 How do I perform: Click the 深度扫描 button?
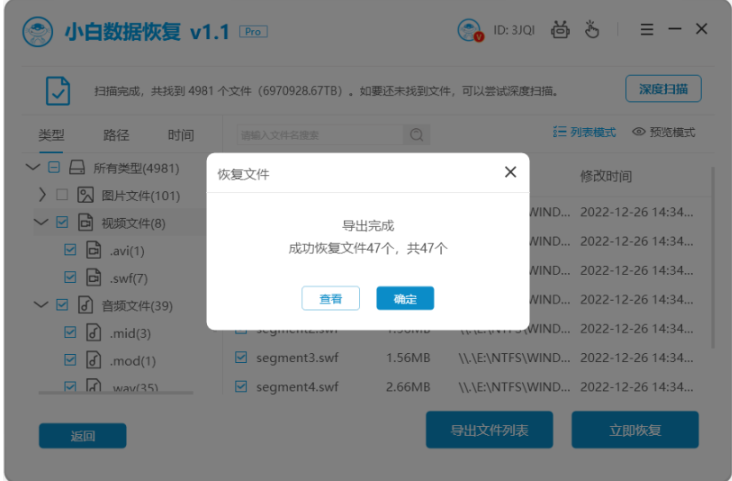663,89
